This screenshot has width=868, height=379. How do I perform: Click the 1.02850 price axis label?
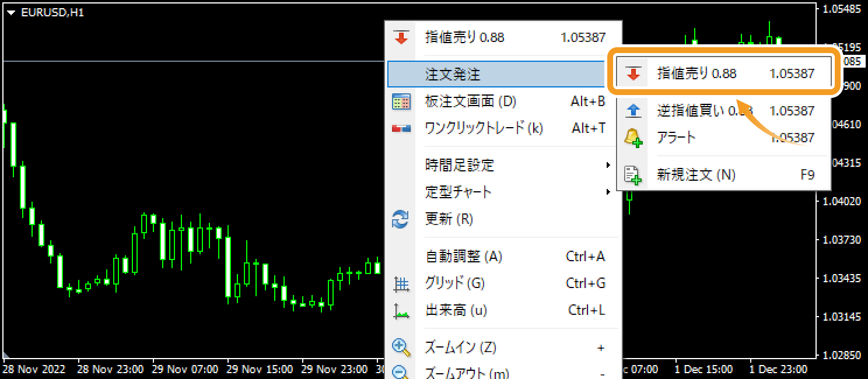pos(841,355)
